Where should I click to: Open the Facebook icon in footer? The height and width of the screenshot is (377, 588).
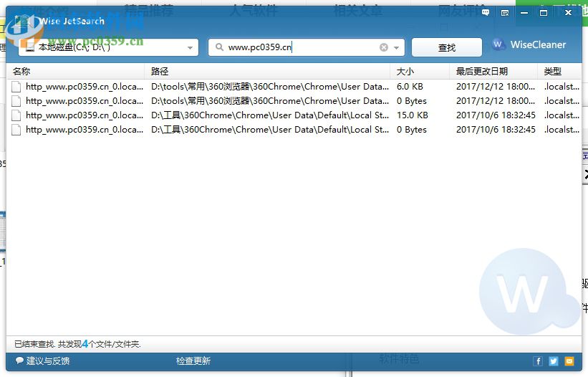[538, 361]
